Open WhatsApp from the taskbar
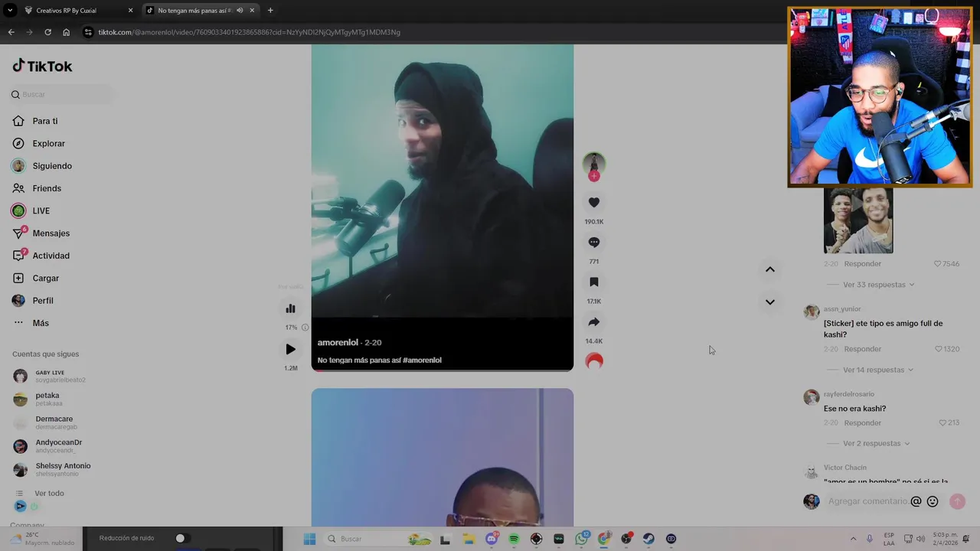Image resolution: width=980 pixels, height=551 pixels. pyautogui.click(x=581, y=539)
